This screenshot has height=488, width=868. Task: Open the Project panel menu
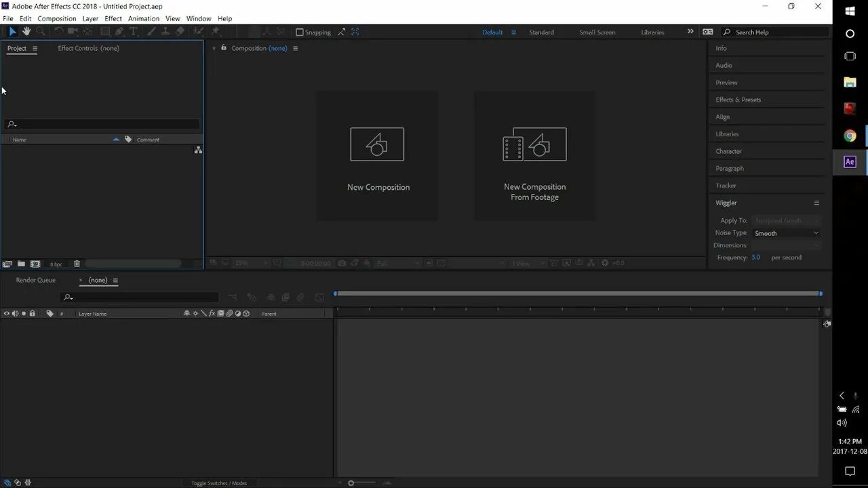35,48
